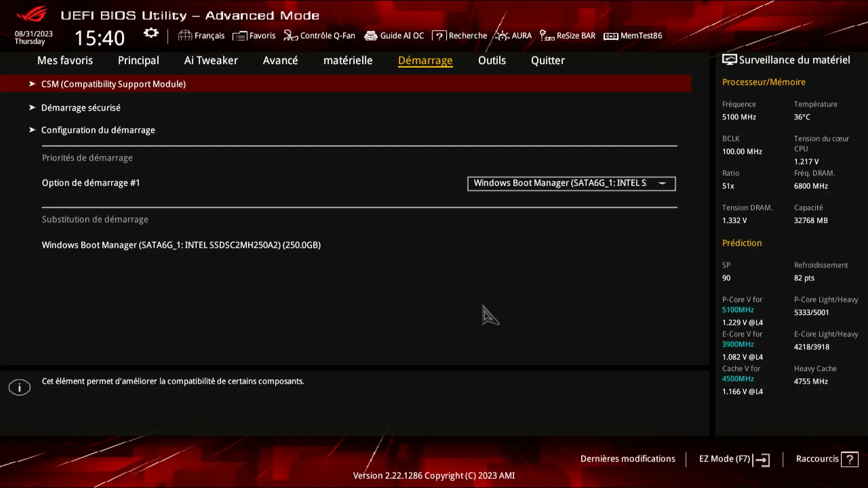Click the 1.217 V CPU core voltage
The image size is (868, 488).
pos(806,161)
